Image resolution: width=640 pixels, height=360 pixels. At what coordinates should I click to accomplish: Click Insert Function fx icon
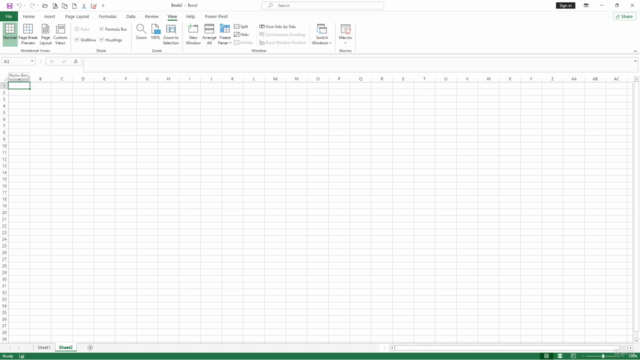click(x=76, y=61)
